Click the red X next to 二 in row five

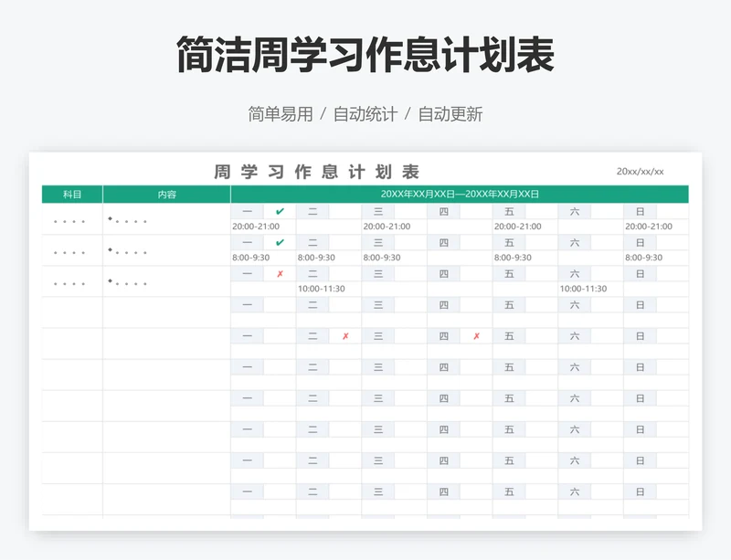tap(345, 335)
